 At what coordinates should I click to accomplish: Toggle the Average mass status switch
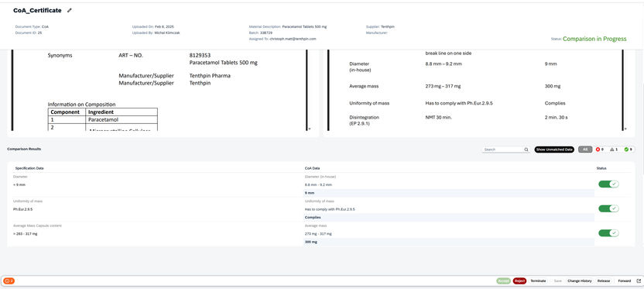click(x=608, y=233)
